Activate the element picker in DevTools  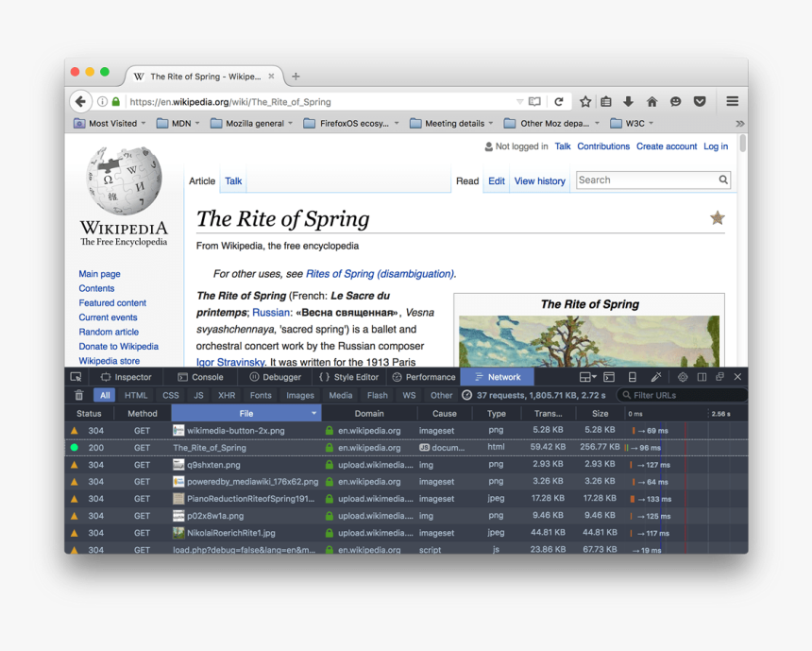point(76,377)
